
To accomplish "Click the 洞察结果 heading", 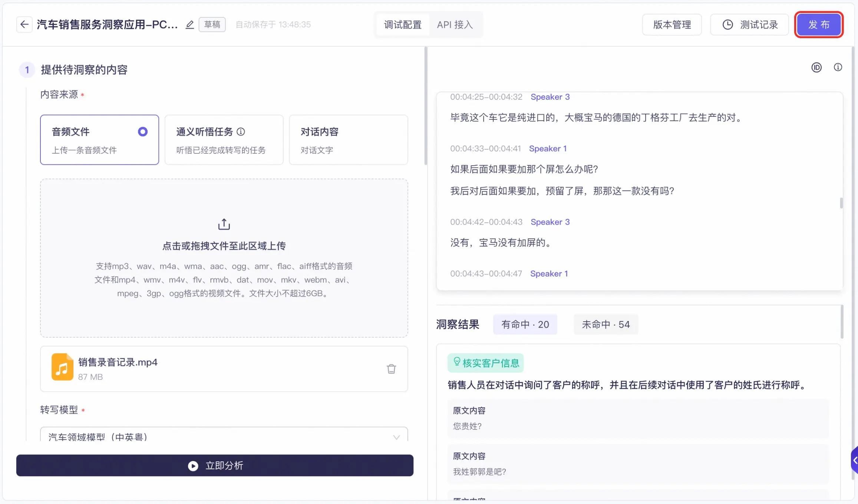I will coord(458,325).
